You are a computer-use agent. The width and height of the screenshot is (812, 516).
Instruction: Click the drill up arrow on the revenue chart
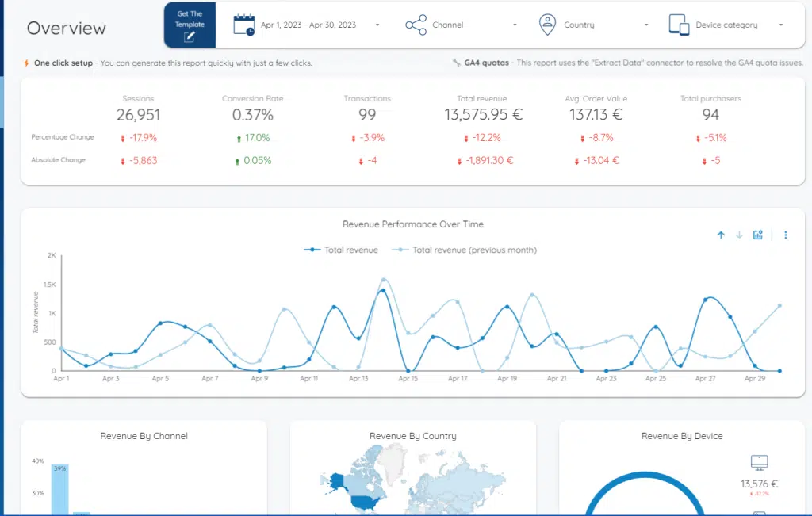coord(721,235)
